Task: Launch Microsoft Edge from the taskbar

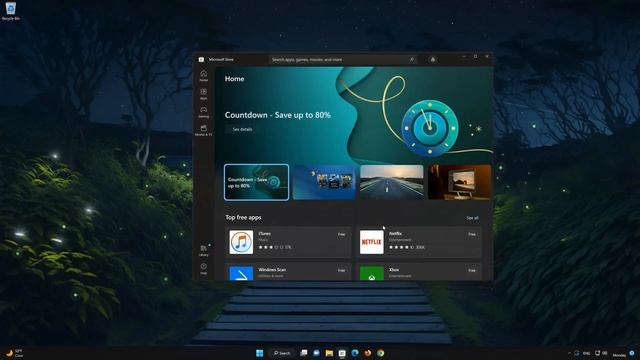Action: pos(355,353)
